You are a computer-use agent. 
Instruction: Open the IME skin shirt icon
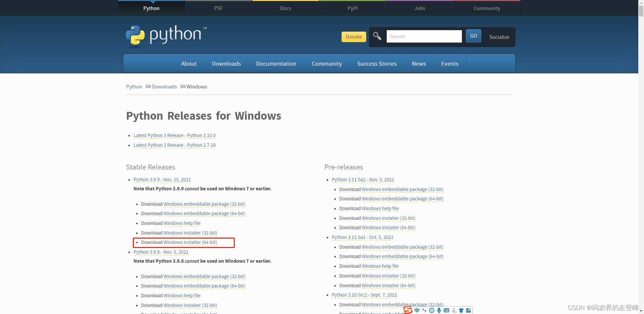click(x=461, y=310)
